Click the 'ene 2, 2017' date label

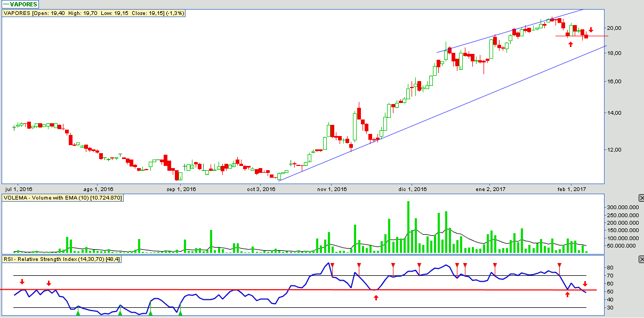pos(491,189)
